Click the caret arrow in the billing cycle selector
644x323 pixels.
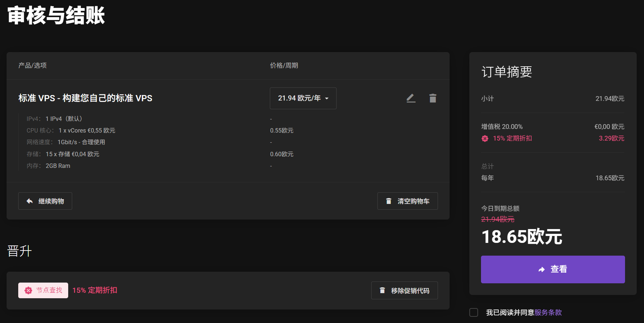point(327,98)
